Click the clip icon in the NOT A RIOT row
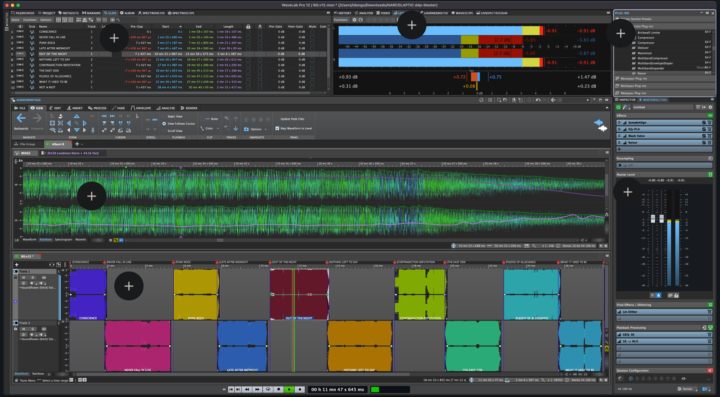The image size is (720, 397). pyautogui.click(x=32, y=87)
